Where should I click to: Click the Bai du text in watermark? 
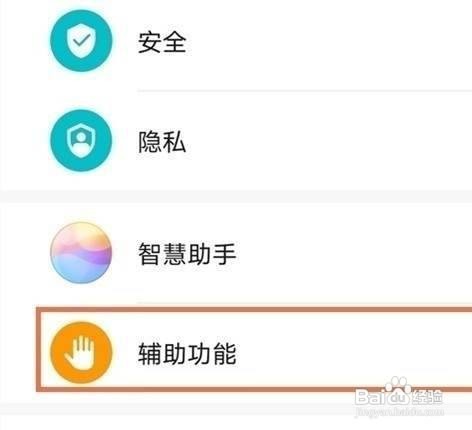click(x=382, y=397)
